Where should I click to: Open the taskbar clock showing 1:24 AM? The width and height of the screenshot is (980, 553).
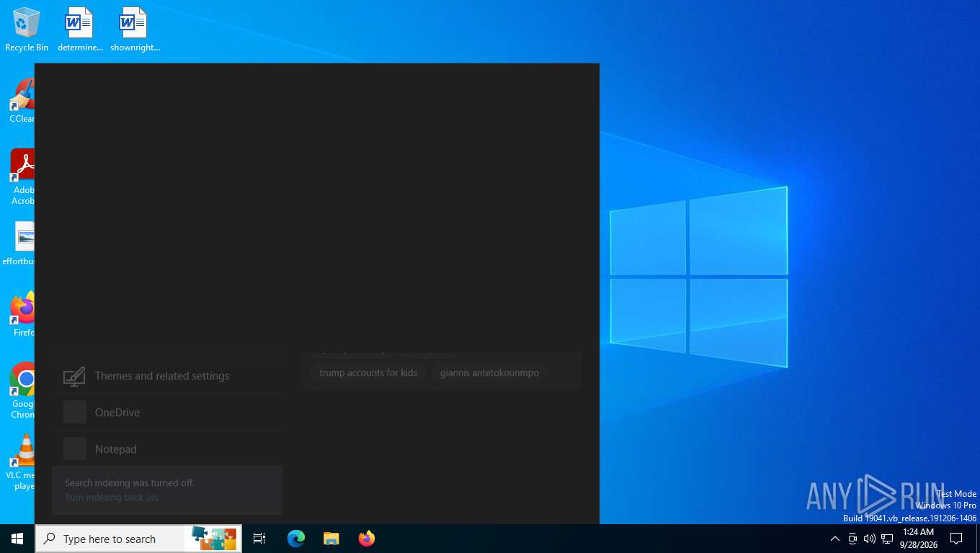919,539
